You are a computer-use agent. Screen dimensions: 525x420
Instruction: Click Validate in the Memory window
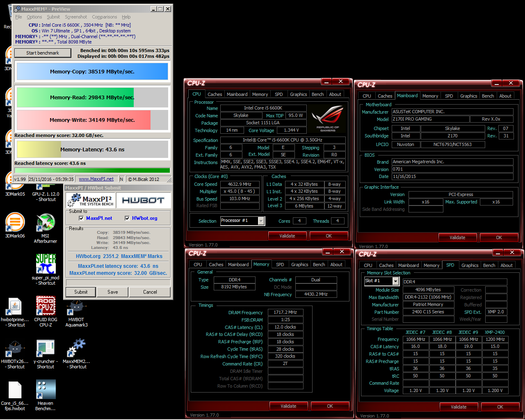point(288,406)
